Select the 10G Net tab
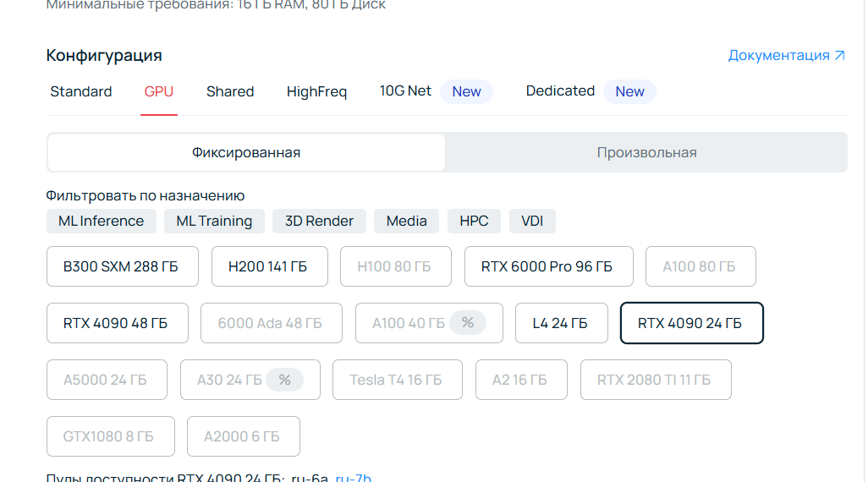868x482 pixels. point(405,90)
